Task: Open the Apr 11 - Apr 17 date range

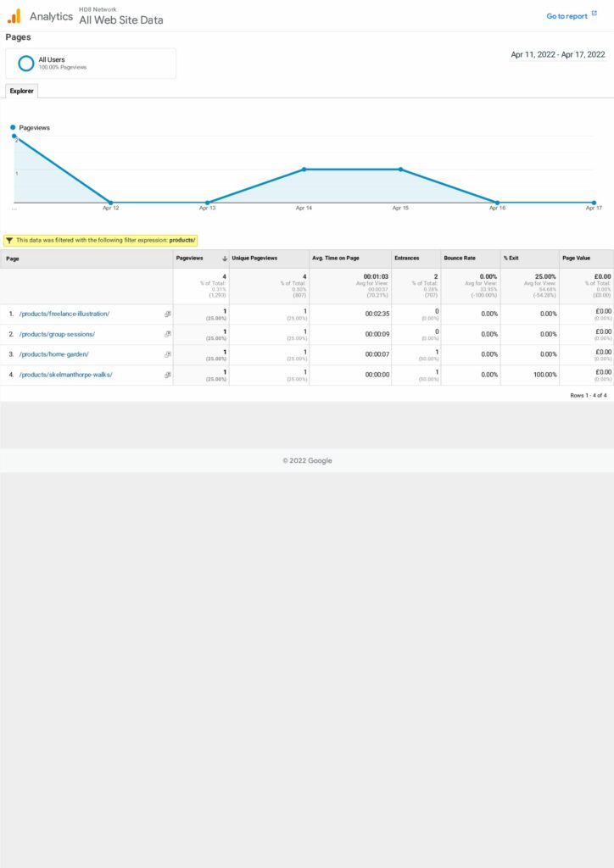Action: click(557, 54)
